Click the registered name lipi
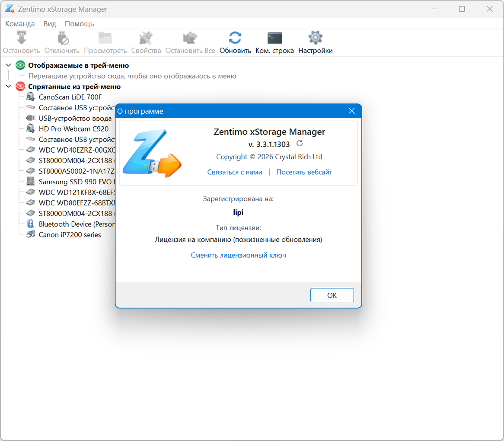This screenshot has width=504, height=441. pos(238,212)
